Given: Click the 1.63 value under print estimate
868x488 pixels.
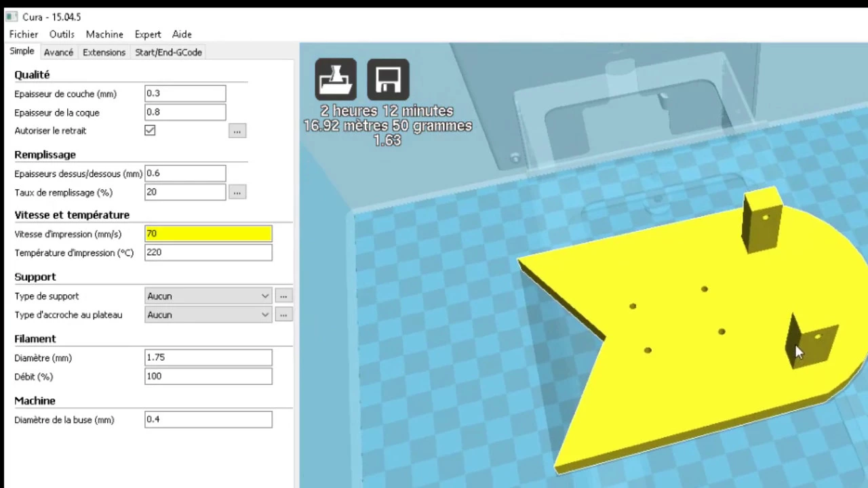Looking at the screenshot, I should pyautogui.click(x=387, y=141).
